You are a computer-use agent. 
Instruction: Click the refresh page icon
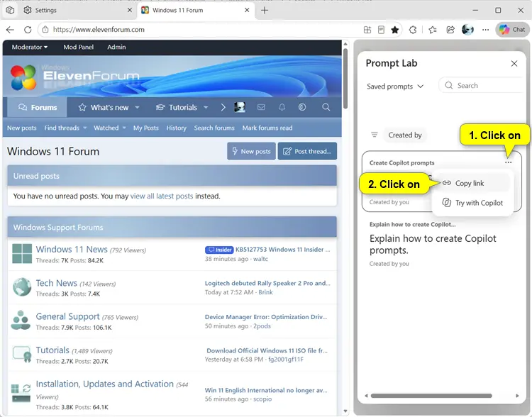pos(28,30)
